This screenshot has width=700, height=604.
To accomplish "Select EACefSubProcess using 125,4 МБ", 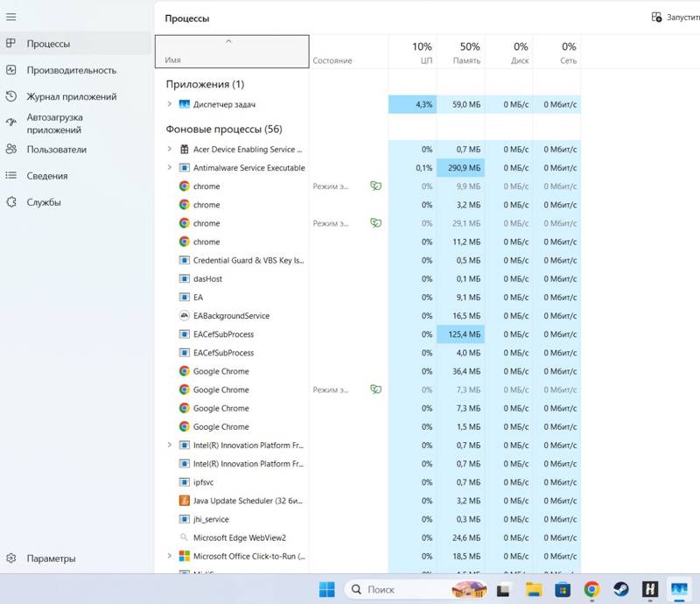I will click(367, 334).
